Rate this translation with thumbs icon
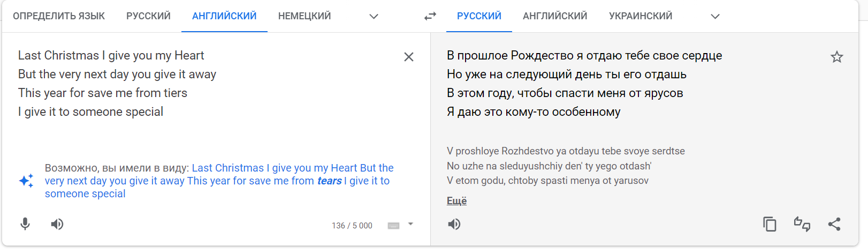 (802, 224)
